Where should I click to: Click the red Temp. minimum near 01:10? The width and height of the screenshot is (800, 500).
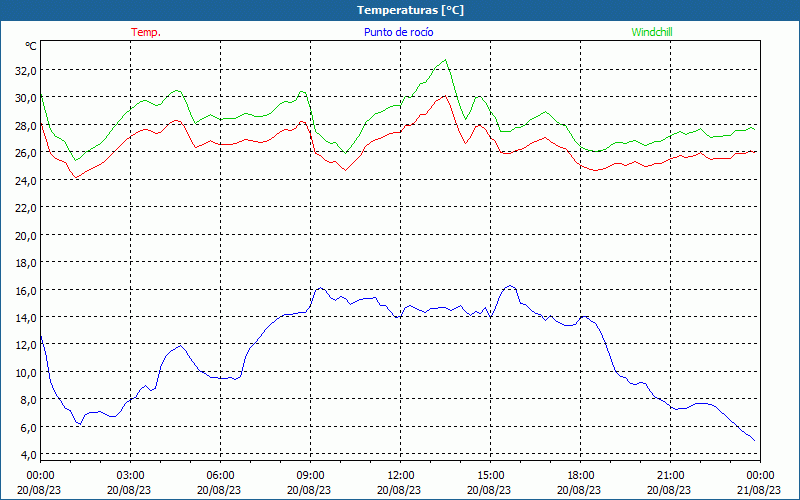pos(76,178)
